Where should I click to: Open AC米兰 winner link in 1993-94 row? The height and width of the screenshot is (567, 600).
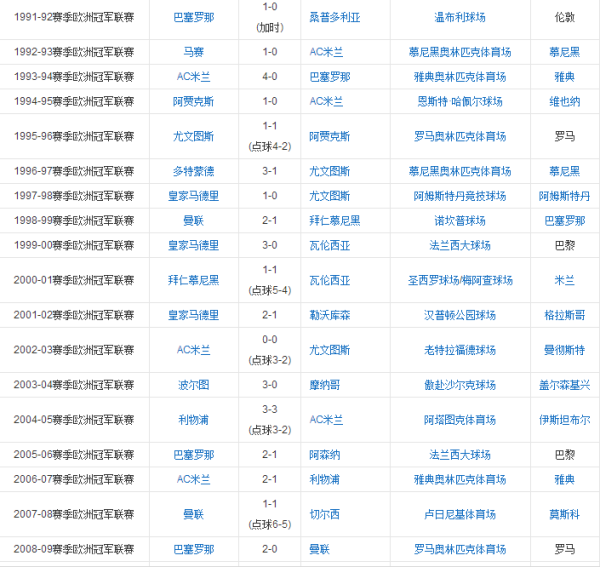(194, 77)
